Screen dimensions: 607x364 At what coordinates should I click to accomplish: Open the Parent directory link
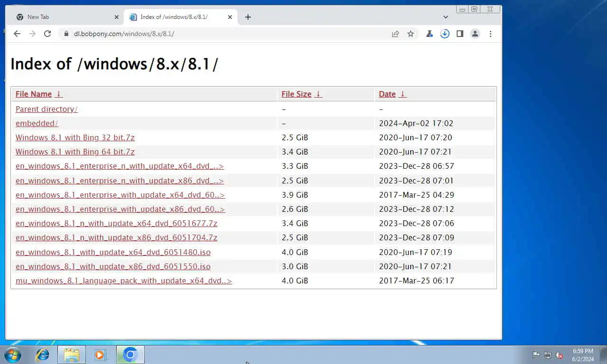coord(46,109)
